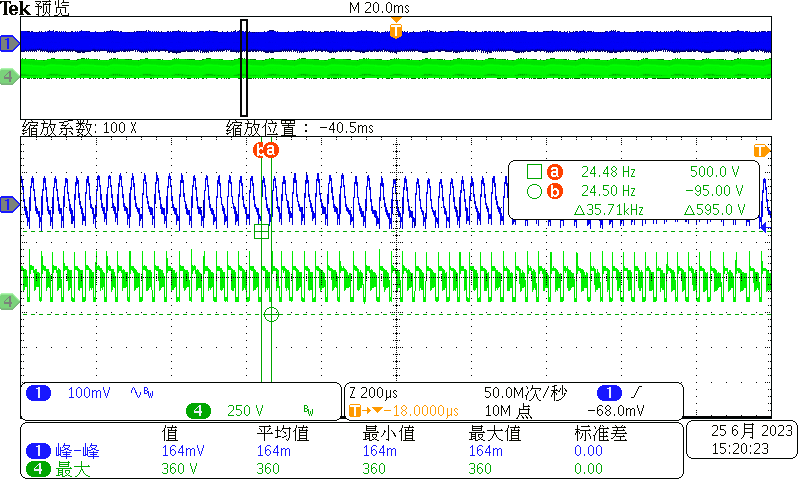
Task: Click the circle cursor handle on waveform
Action: point(271,314)
